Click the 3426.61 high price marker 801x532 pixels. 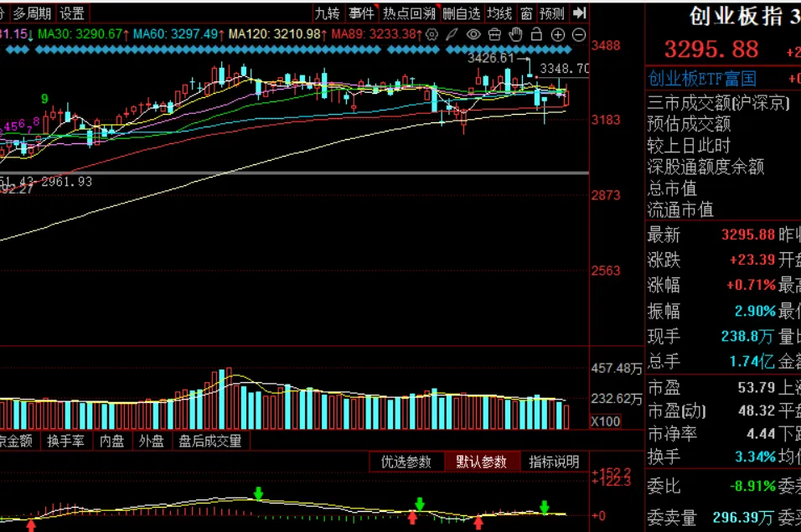click(490, 58)
